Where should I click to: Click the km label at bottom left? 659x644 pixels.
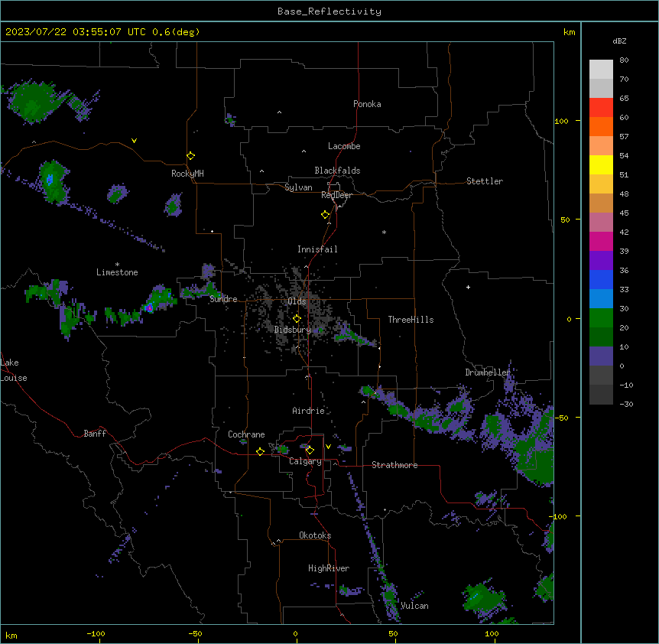11,635
